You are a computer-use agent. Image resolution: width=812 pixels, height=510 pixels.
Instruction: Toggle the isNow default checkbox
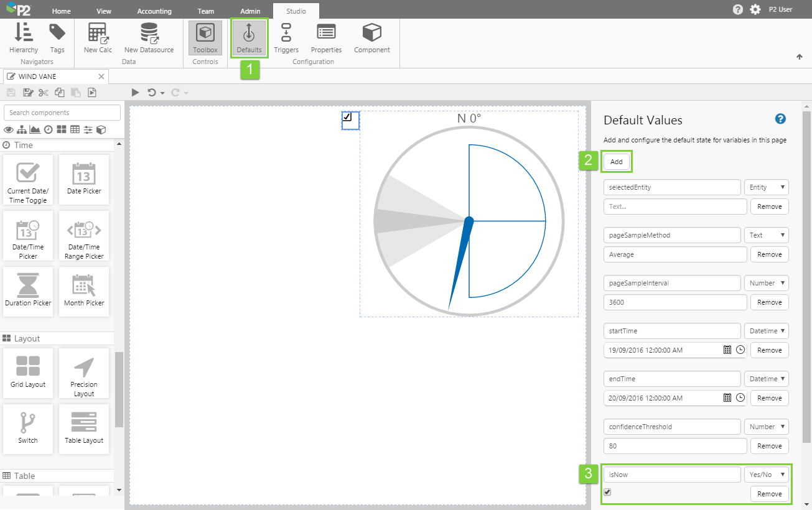[x=607, y=492]
